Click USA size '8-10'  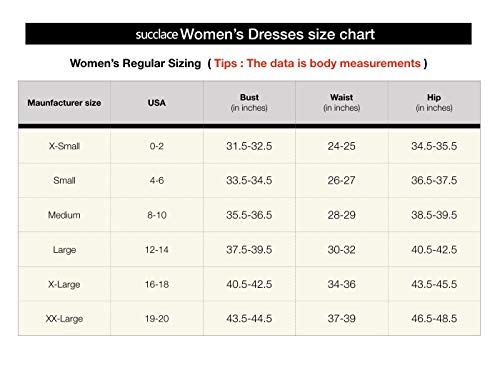157,215
